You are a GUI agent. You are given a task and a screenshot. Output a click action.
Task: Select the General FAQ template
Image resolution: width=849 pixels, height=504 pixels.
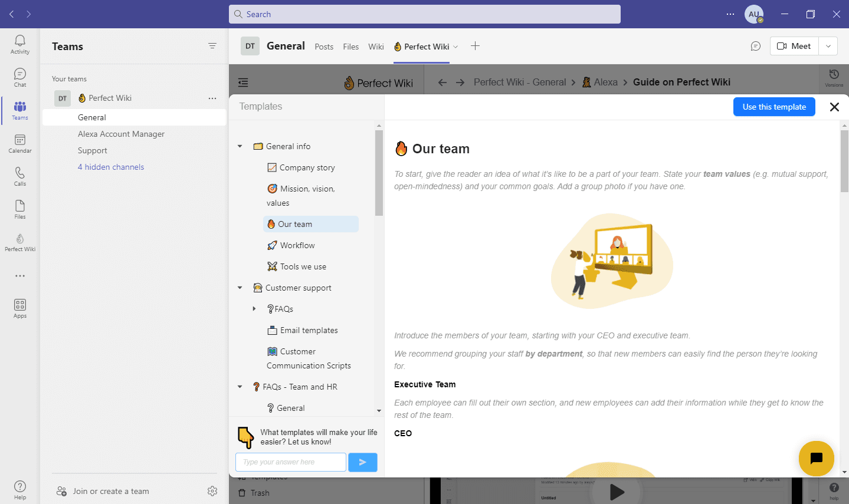pos(286,408)
